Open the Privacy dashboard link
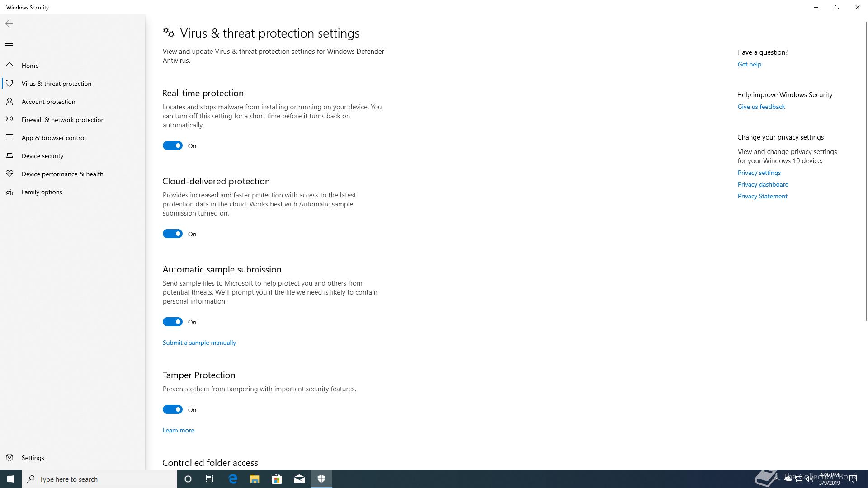The height and width of the screenshot is (488, 868). pos(763,184)
